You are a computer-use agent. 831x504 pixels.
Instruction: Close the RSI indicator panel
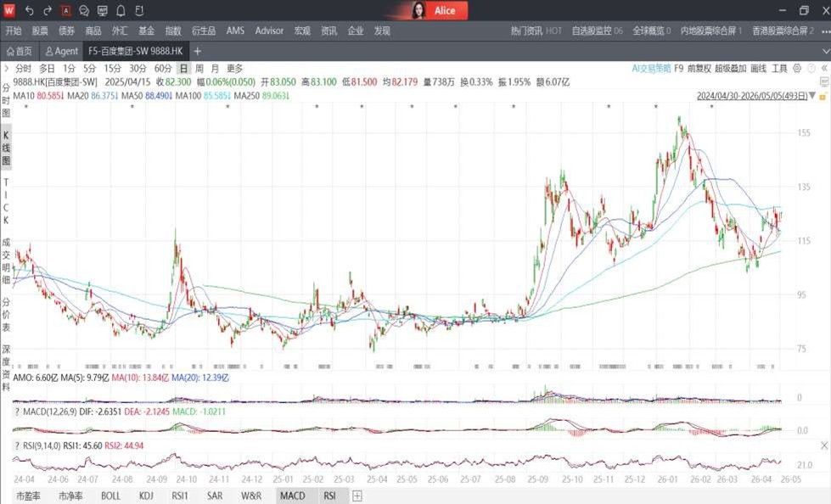click(824, 445)
